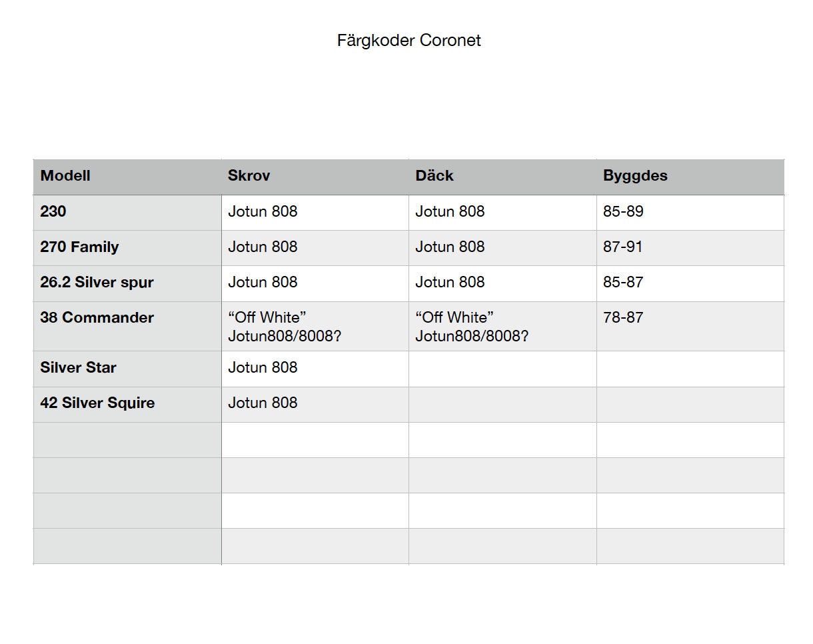This screenshot has width=813, height=644.
Task: Click the "87-91" build years cell
Action: 622,247
